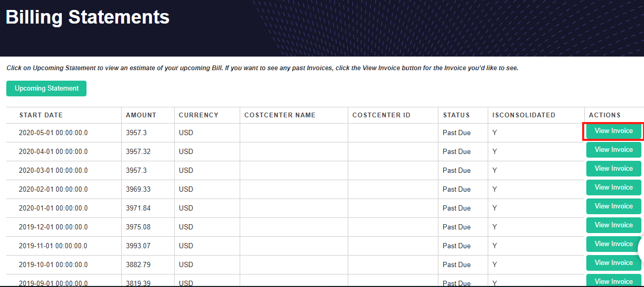Click the 2019-12-01 start date cell
Image resolution: width=644 pixels, height=287 pixels.
pos(53,227)
